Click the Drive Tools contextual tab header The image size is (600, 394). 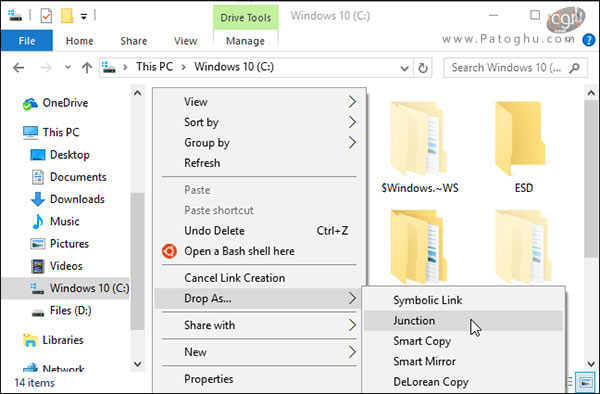tap(246, 17)
